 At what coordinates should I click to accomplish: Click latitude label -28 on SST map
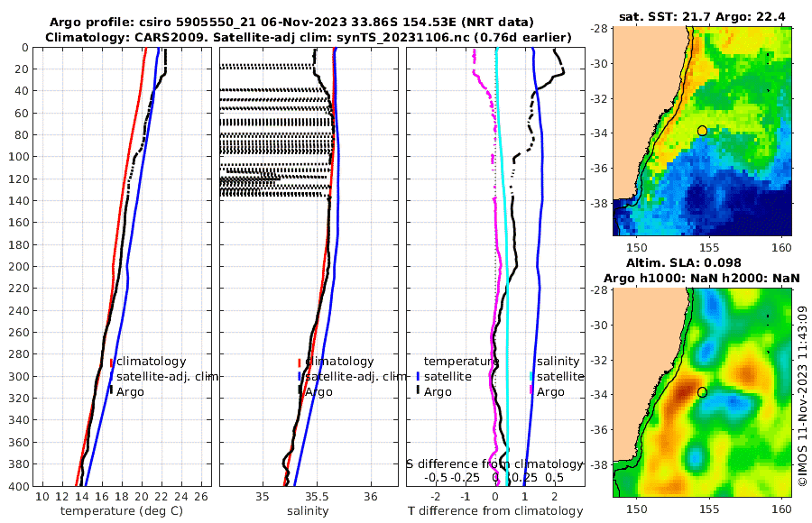coord(599,29)
